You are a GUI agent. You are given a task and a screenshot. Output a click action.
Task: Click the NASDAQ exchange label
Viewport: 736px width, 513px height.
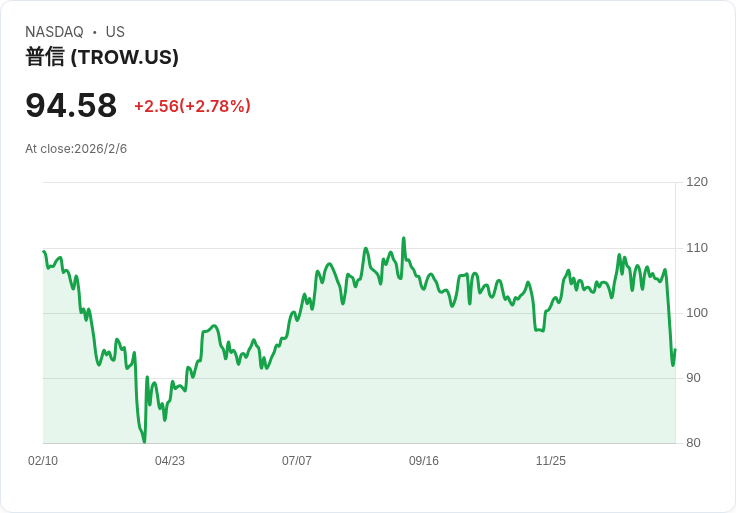[54, 32]
